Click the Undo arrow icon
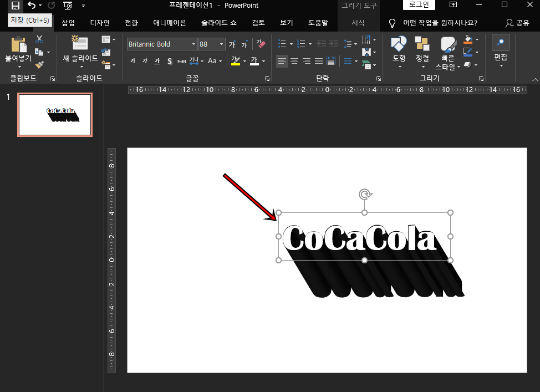 coord(32,5)
